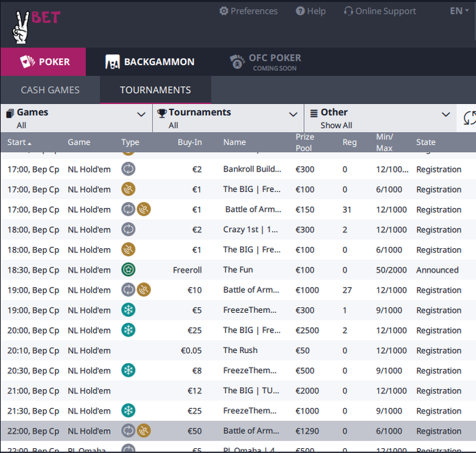Click the VBET logo
This screenshot has width=476, height=453.
tap(36, 27)
